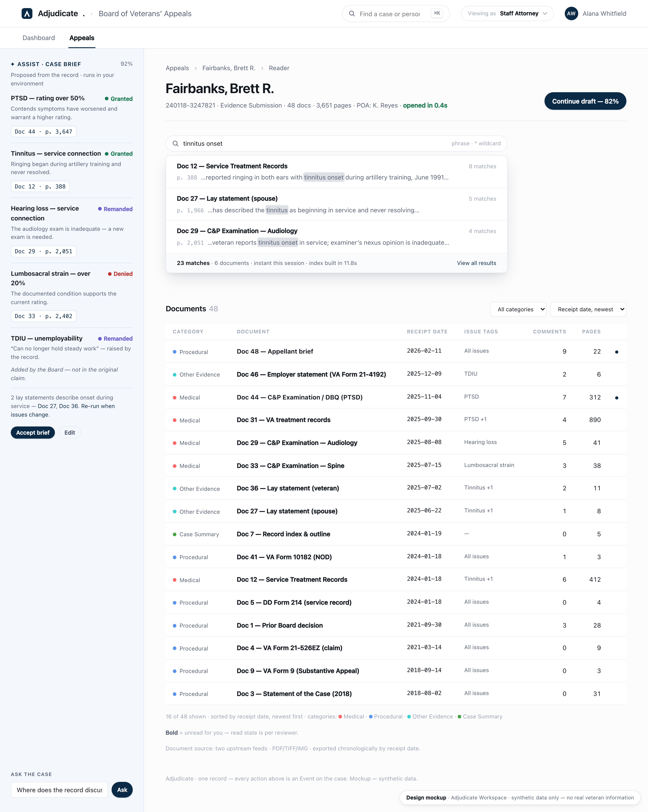Click the Ask the Case input field
Screen dimensions: 648x812
(60, 790)
